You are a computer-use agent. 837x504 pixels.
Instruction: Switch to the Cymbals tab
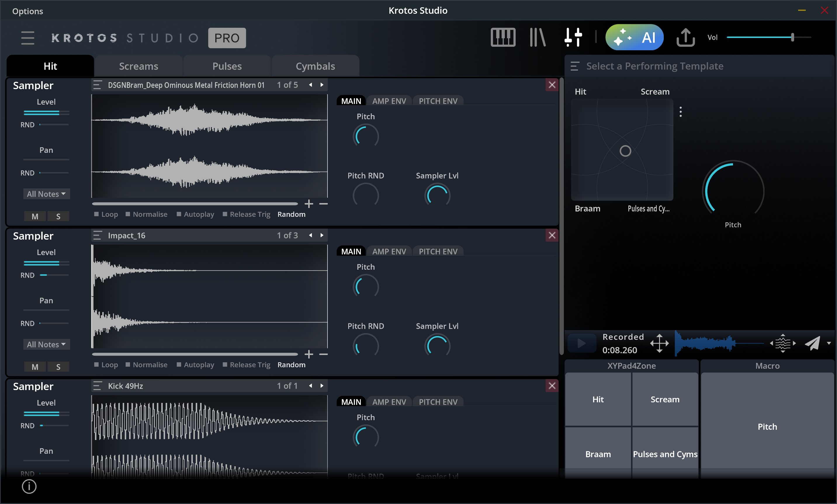(316, 66)
